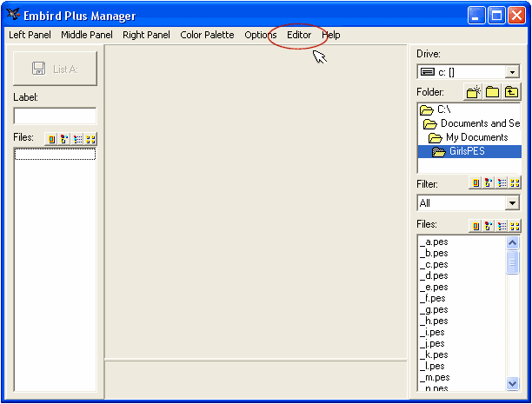The width and height of the screenshot is (532, 404).
Task: Left panel Files: single design view icon
Action: coord(51,139)
